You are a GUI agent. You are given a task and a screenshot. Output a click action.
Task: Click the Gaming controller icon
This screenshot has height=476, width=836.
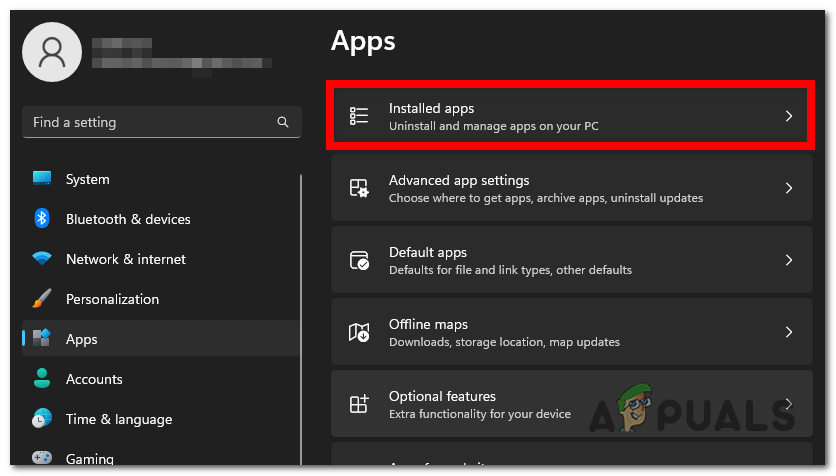tap(42, 457)
